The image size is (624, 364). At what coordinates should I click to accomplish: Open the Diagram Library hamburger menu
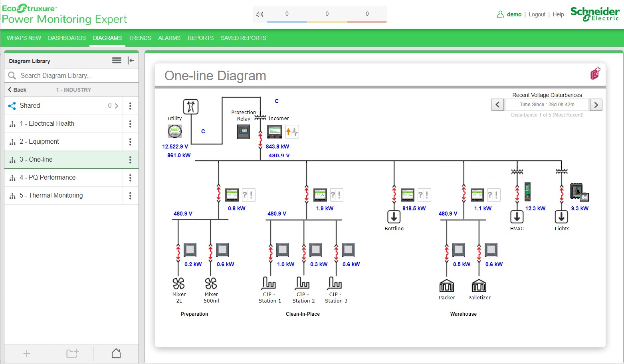point(117,61)
